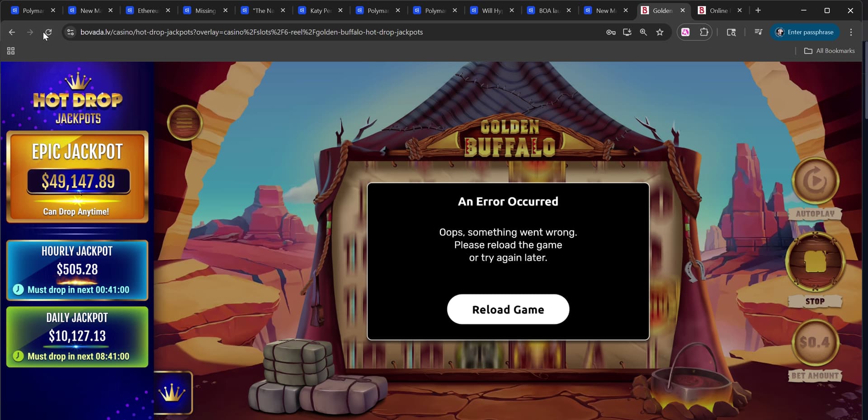Open the Chrome three-dot menu
The width and height of the screenshot is (868, 420).
[x=851, y=32]
